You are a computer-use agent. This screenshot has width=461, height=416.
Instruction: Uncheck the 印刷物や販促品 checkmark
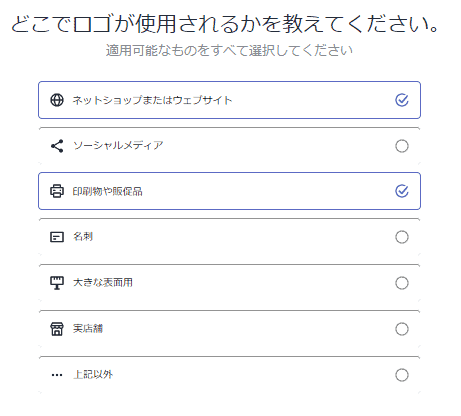tap(402, 191)
